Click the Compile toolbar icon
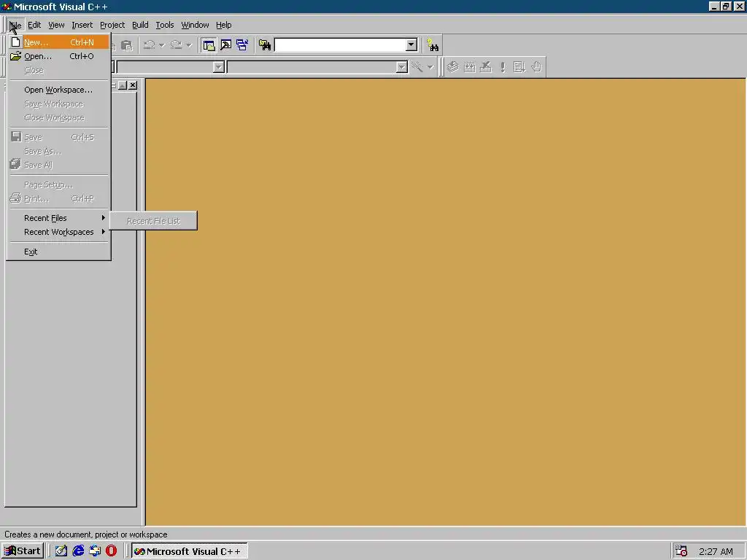 (452, 67)
